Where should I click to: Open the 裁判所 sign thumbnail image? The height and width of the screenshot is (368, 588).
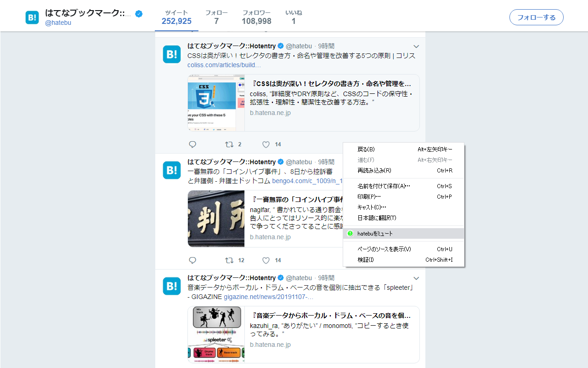[x=216, y=219]
